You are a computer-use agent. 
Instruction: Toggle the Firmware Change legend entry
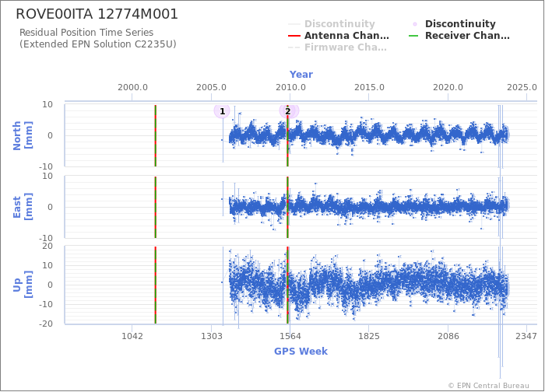pyautogui.click(x=337, y=47)
